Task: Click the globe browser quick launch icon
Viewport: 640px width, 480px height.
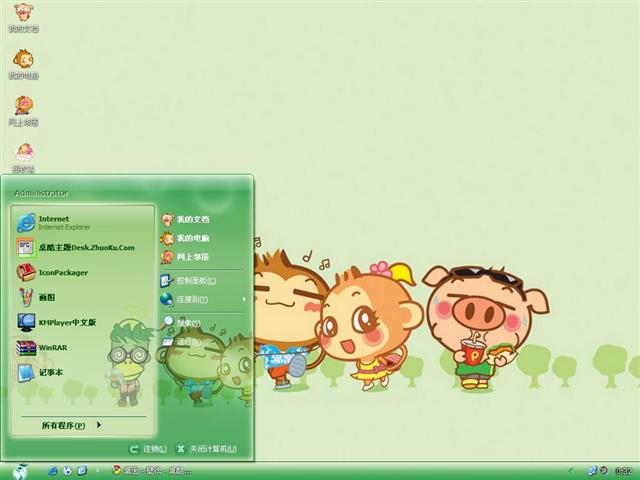Action: click(67, 471)
